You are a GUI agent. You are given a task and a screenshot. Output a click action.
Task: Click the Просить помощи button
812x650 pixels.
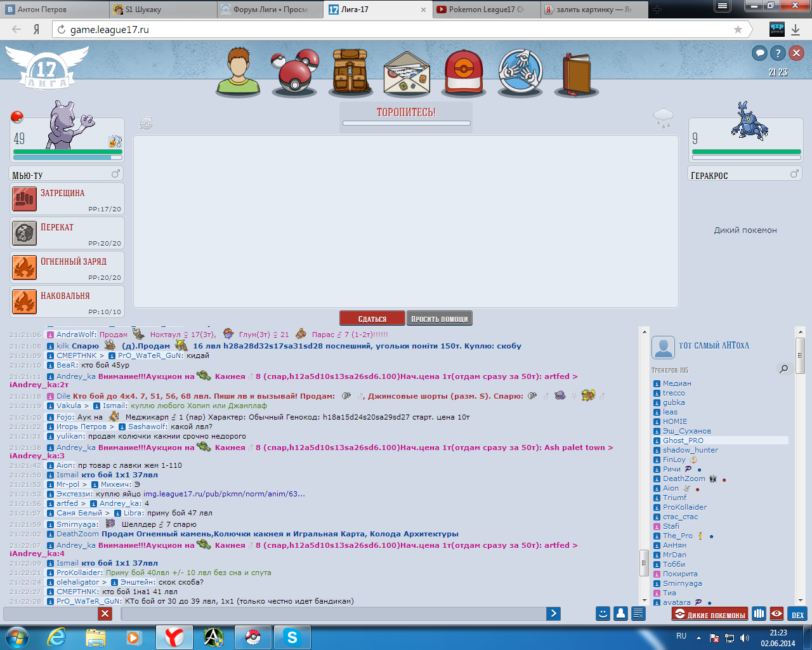pyautogui.click(x=439, y=319)
